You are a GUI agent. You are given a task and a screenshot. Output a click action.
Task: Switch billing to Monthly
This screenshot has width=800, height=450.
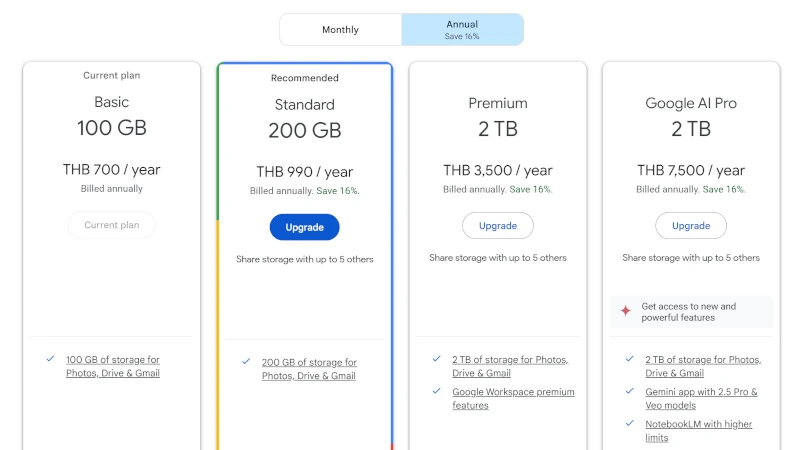(340, 30)
